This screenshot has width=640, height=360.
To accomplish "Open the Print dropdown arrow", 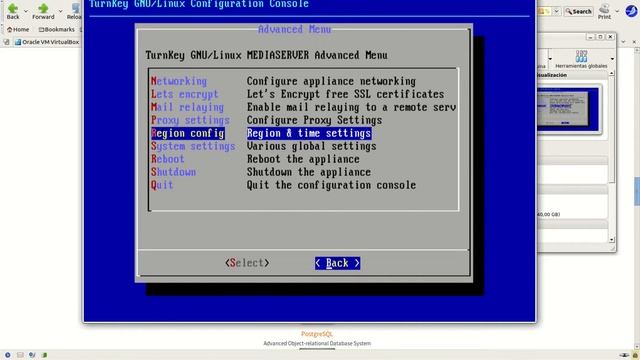I will click(617, 11).
